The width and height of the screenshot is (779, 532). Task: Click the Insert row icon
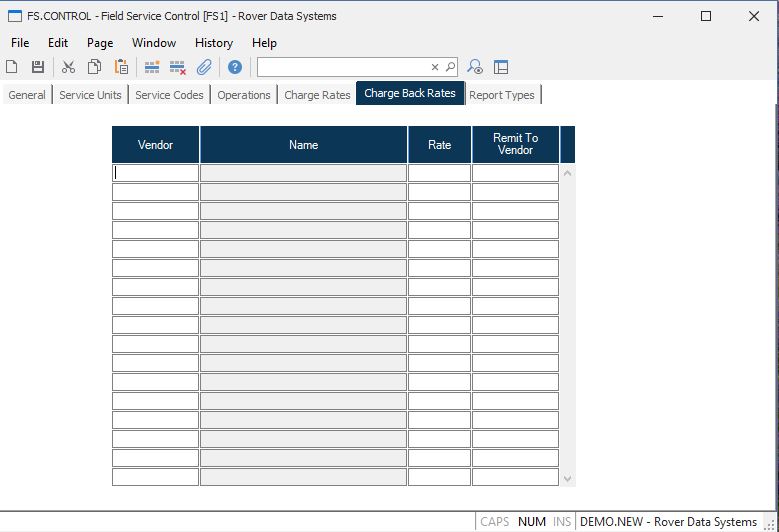tap(152, 67)
